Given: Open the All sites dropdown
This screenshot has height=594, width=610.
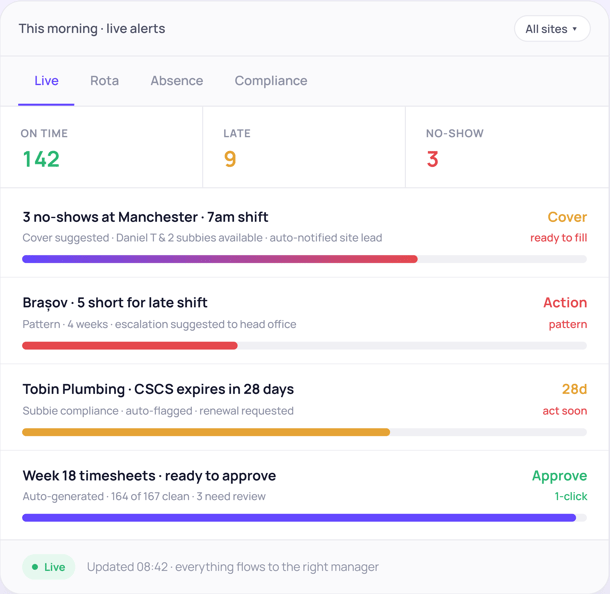Looking at the screenshot, I should 552,29.
